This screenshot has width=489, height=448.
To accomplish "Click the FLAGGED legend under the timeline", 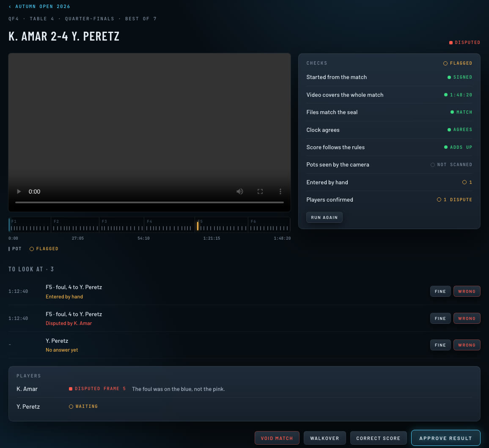I will [x=44, y=249].
